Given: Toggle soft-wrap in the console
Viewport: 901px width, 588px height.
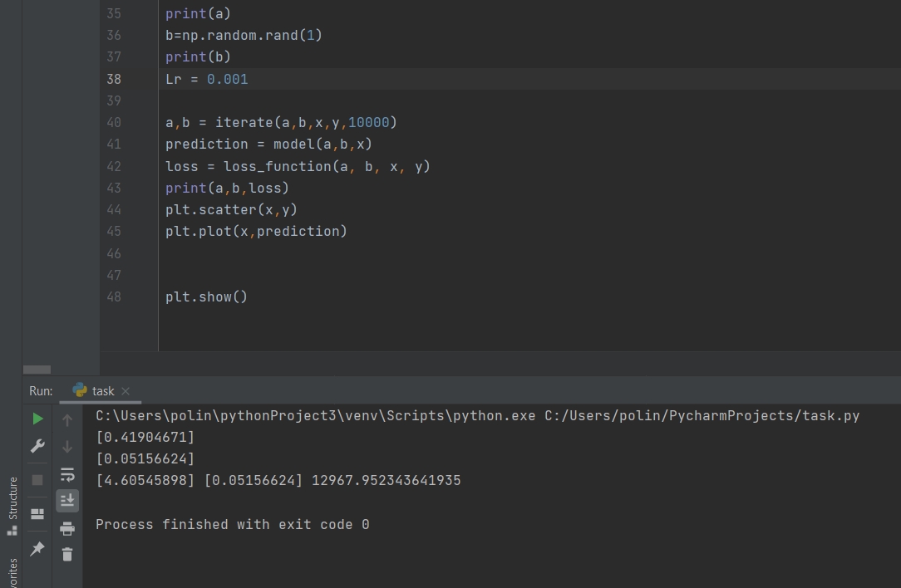Looking at the screenshot, I should [x=67, y=474].
